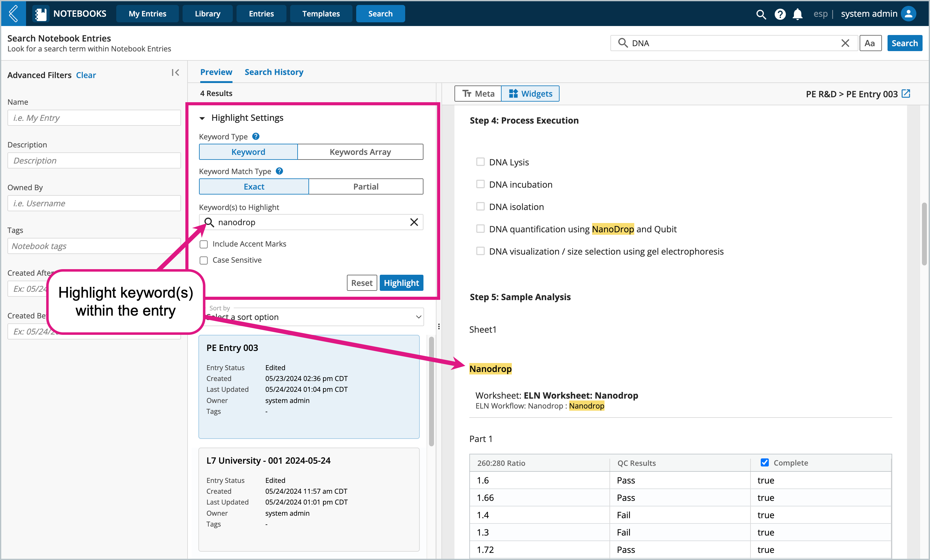Switch to the Widgets view
This screenshot has height=560, width=930.
(x=530, y=94)
